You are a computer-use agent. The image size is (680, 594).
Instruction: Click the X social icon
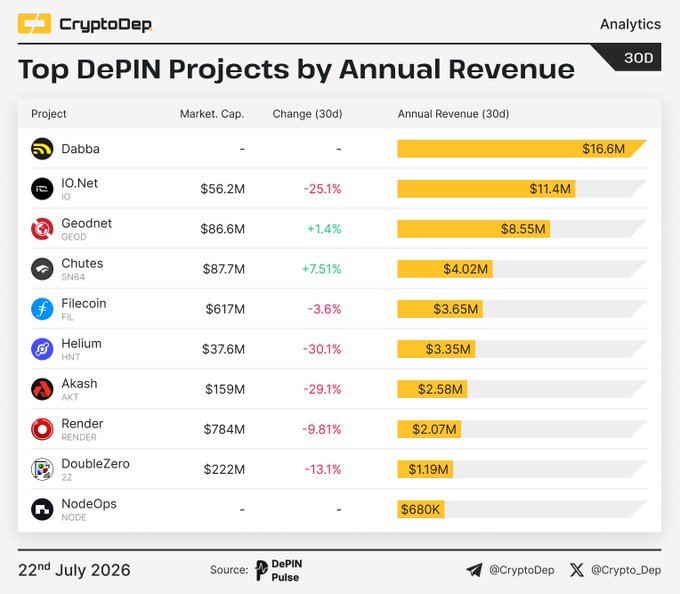click(577, 570)
